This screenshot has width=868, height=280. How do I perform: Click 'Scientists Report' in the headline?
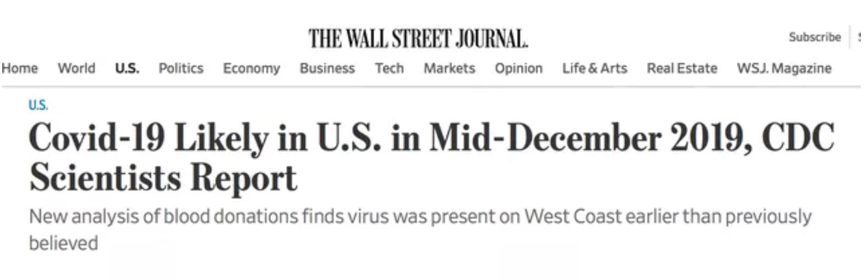(x=163, y=178)
